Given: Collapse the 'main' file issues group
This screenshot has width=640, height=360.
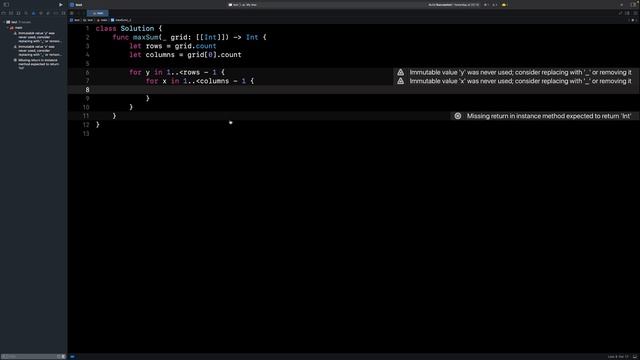Looking at the screenshot, I should pyautogui.click(x=8, y=28).
